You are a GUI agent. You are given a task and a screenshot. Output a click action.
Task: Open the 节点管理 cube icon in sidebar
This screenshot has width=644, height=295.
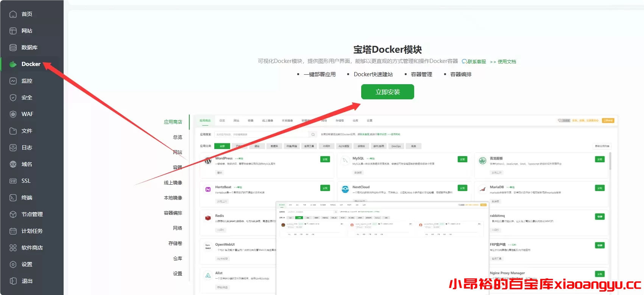point(13,214)
